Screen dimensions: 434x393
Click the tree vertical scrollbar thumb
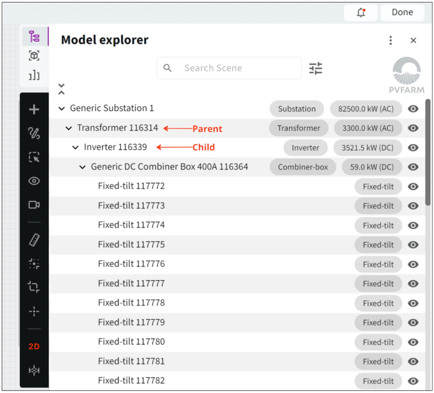point(428,152)
